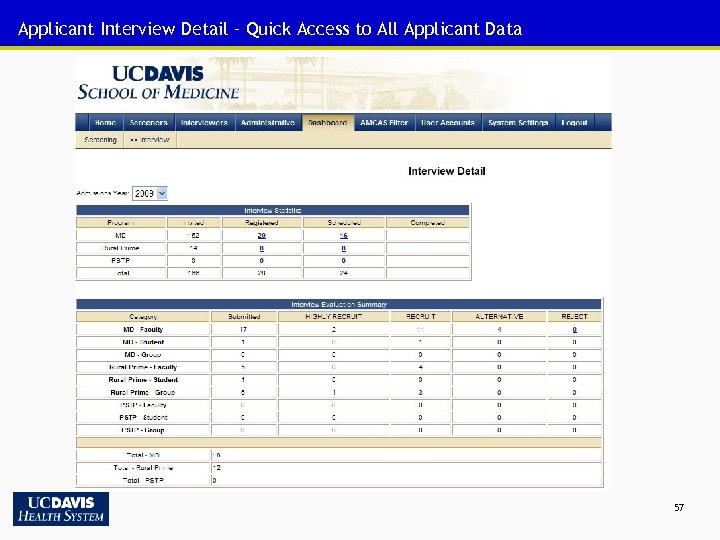Open the Administrative tab
The height and width of the screenshot is (540, 720).
tap(268, 123)
